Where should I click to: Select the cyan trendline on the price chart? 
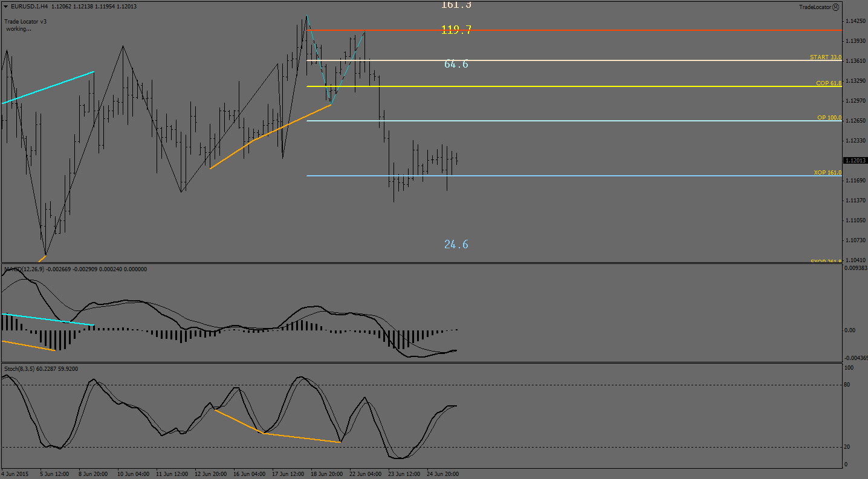point(48,88)
